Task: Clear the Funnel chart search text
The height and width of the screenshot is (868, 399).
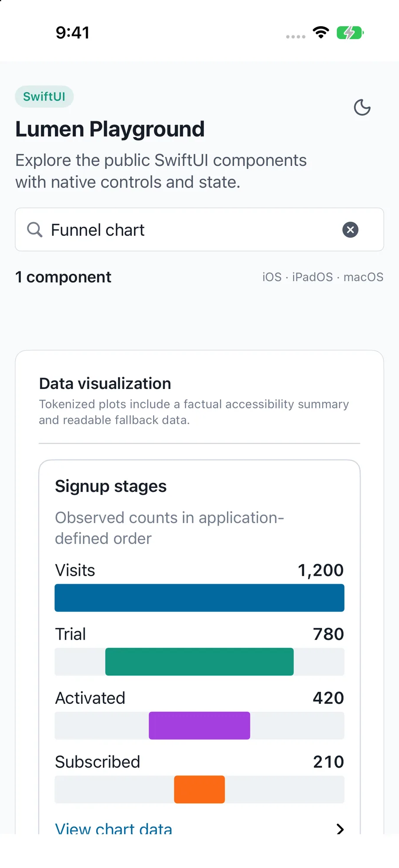Action: pos(350,230)
